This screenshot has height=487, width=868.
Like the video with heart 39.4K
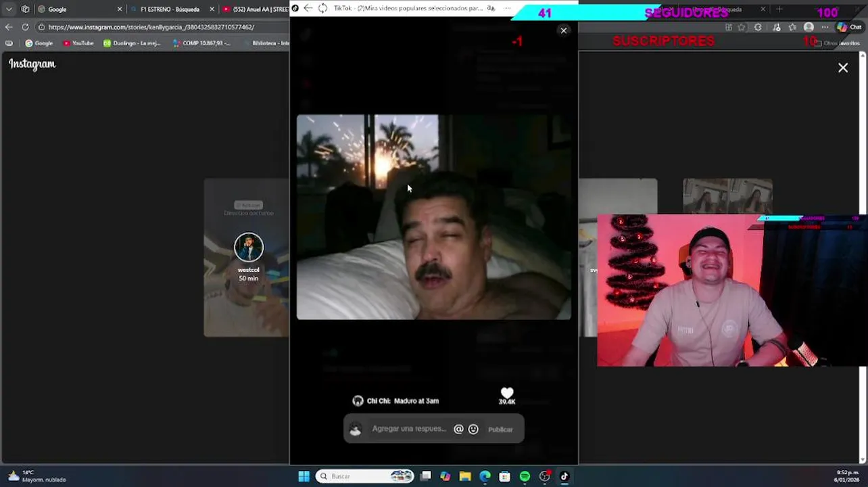click(507, 393)
